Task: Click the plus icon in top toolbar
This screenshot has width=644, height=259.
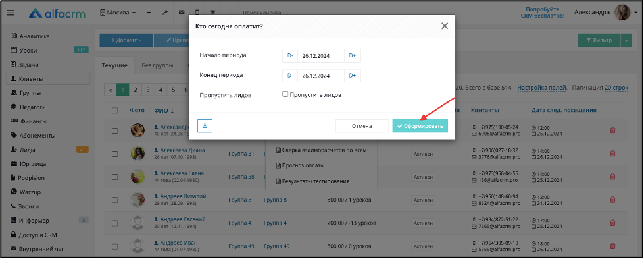Action: coord(149,13)
